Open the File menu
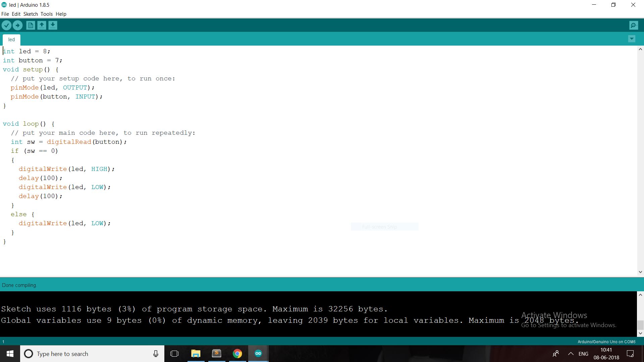The image size is (644, 362). point(5,14)
